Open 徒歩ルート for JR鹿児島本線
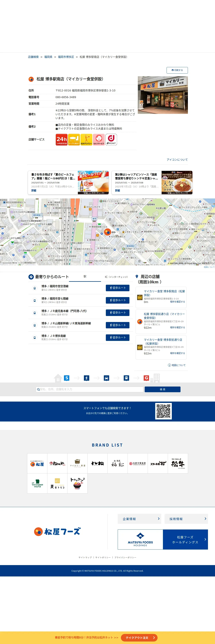 click(x=117, y=312)
